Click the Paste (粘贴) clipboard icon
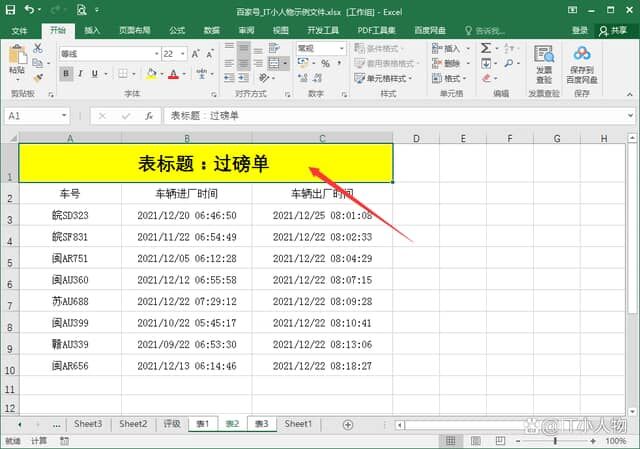Image resolution: width=640 pixels, height=449 pixels. click(x=17, y=55)
